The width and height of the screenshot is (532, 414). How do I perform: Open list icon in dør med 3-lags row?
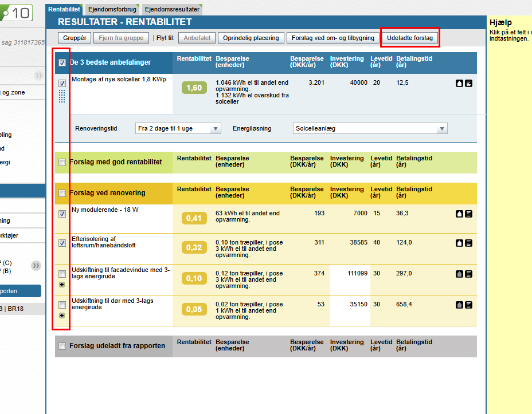click(x=468, y=305)
